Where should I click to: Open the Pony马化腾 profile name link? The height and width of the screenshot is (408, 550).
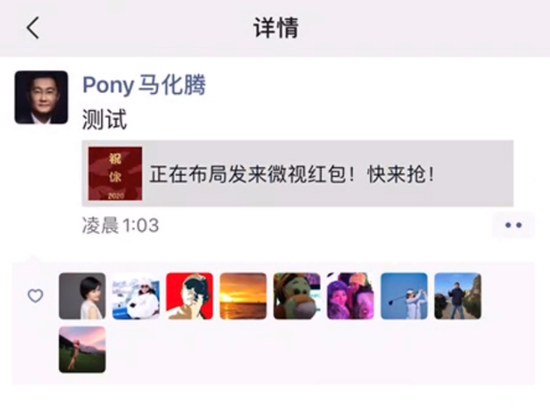pos(144,85)
